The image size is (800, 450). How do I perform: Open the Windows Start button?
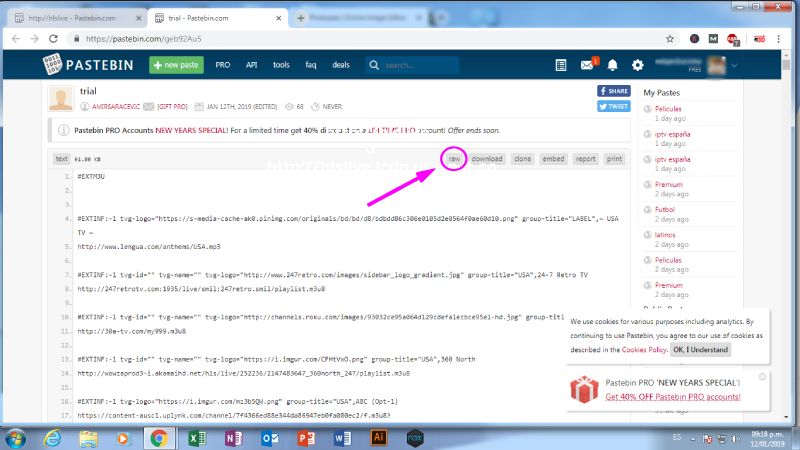point(16,438)
